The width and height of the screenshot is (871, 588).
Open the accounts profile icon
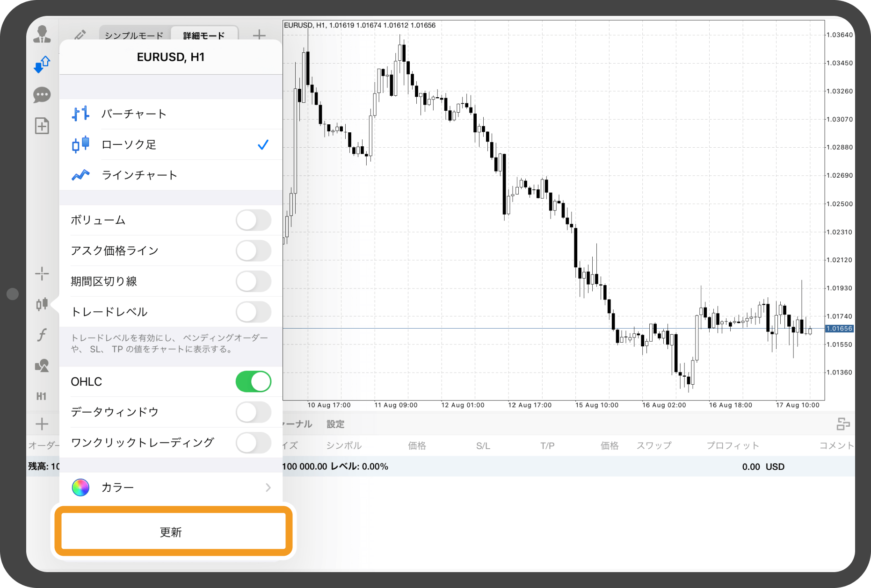pos(42,34)
